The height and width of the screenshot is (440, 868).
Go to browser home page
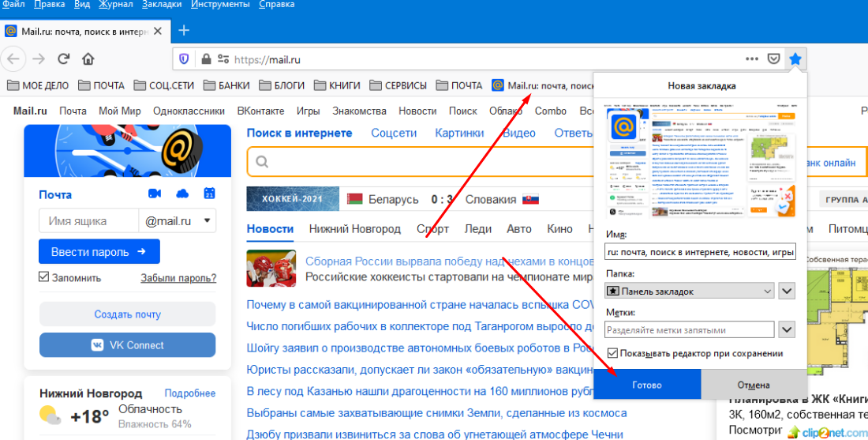click(x=88, y=58)
